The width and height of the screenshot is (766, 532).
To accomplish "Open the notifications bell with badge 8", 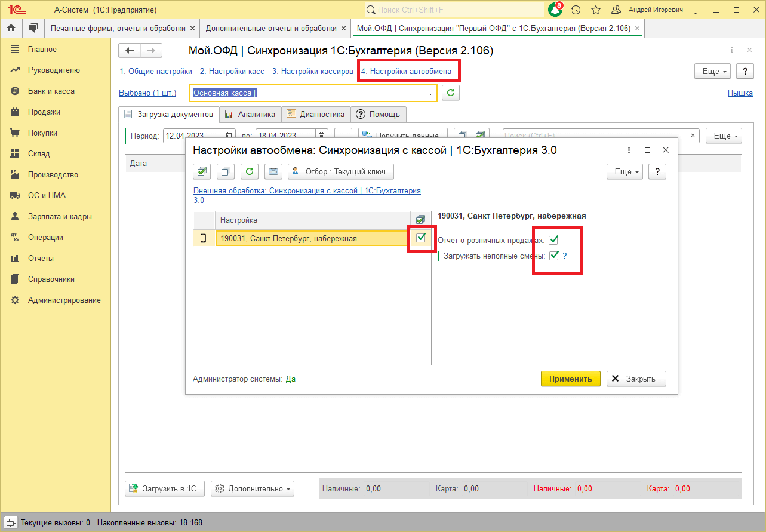I will (x=555, y=10).
